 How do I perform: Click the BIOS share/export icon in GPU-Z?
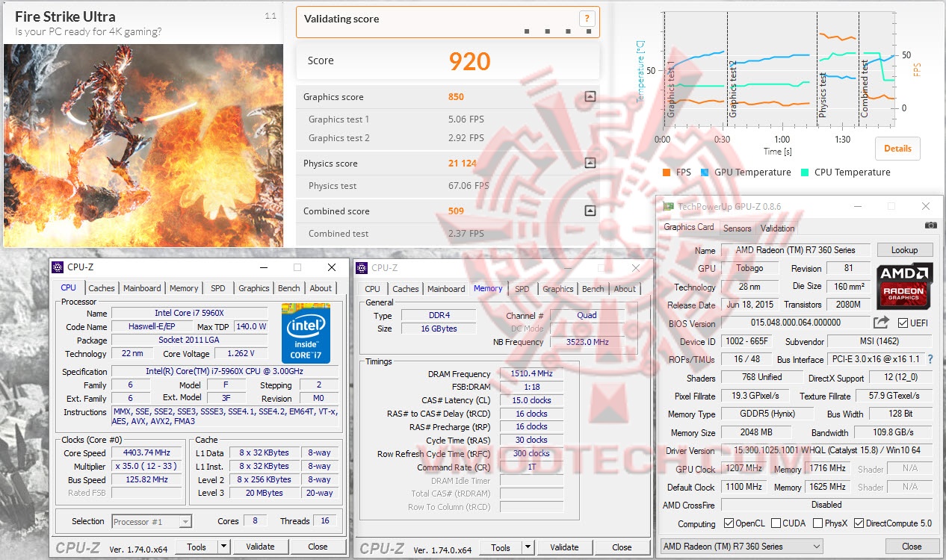[x=882, y=323]
